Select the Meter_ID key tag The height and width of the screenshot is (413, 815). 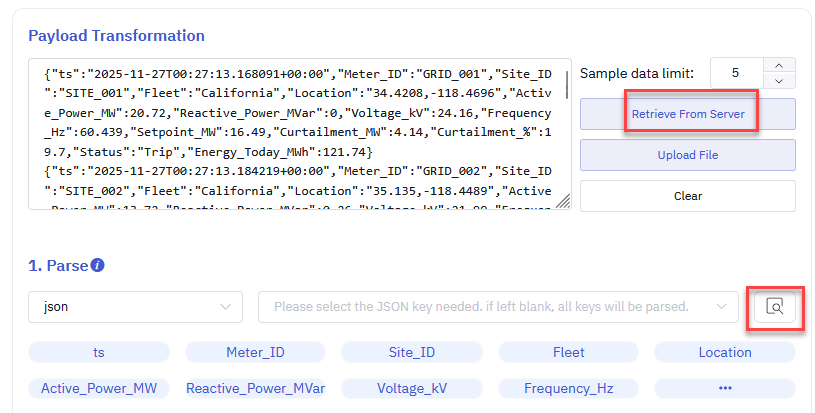pos(254,352)
